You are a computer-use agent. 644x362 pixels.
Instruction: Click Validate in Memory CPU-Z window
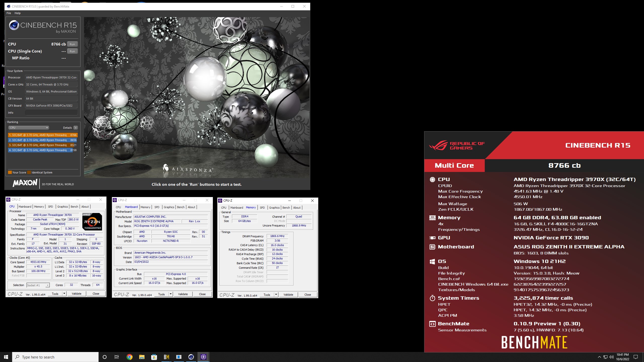point(288,295)
